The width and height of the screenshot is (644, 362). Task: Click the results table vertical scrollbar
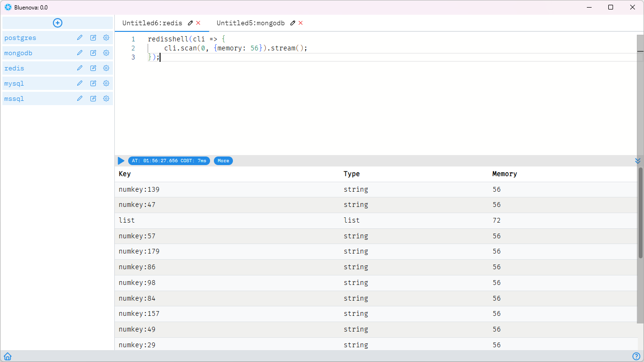click(x=640, y=213)
